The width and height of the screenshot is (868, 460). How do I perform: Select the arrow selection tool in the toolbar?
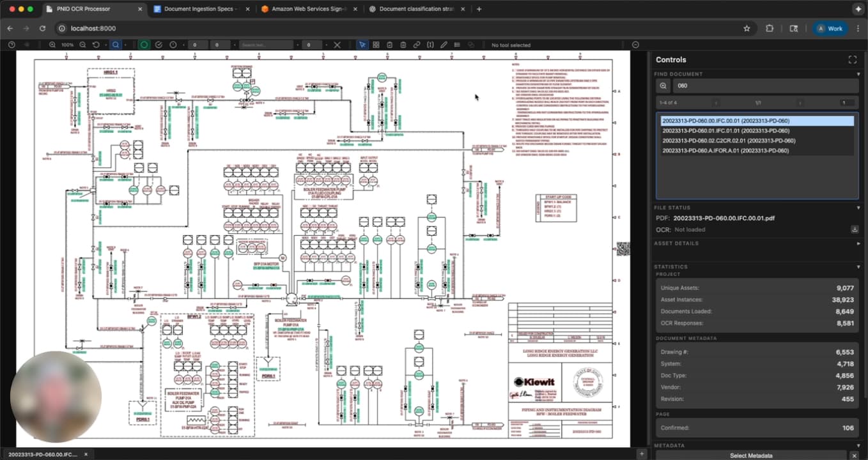click(x=362, y=45)
